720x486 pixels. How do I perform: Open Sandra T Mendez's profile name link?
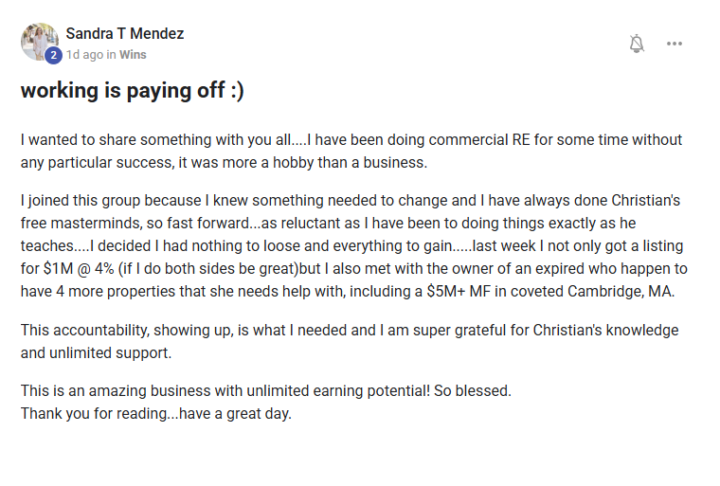click(125, 33)
